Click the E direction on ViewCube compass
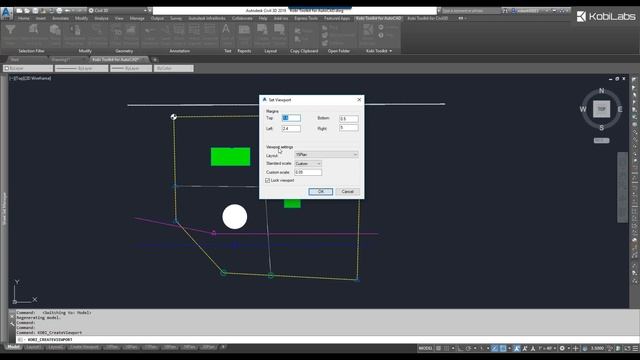640x360 pixels. tap(620, 109)
